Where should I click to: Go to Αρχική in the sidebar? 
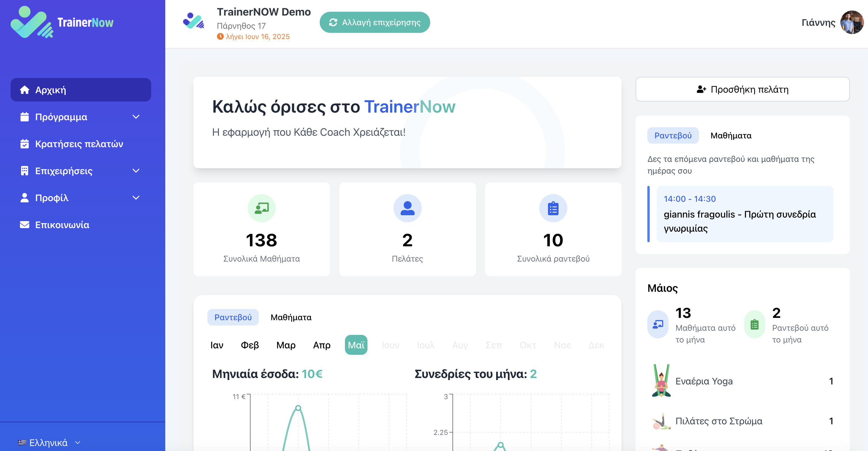coord(81,90)
